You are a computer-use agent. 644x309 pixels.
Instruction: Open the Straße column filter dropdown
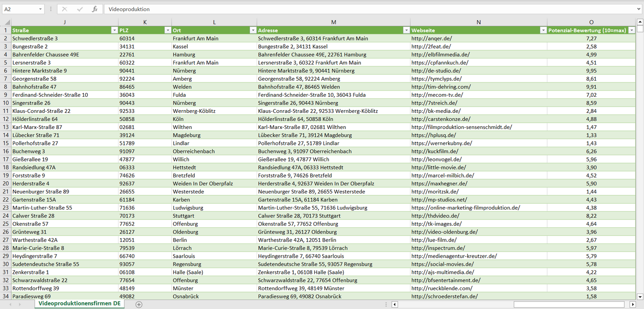coord(114,30)
